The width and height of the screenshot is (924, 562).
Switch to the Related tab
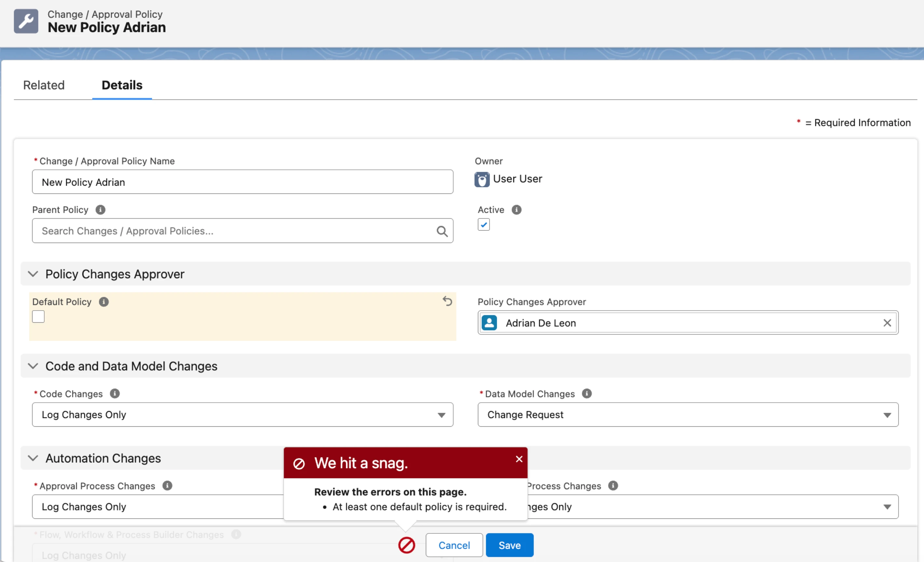(44, 85)
